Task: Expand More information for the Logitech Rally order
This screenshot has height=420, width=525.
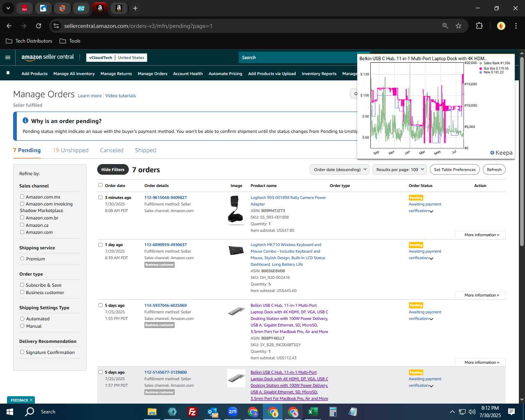Action: [480, 235]
